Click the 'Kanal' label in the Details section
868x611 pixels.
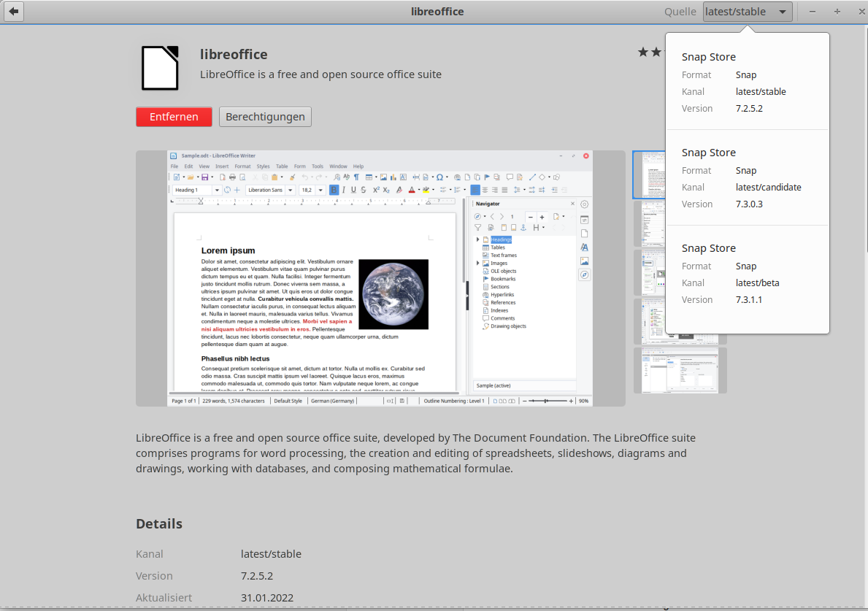(150, 554)
